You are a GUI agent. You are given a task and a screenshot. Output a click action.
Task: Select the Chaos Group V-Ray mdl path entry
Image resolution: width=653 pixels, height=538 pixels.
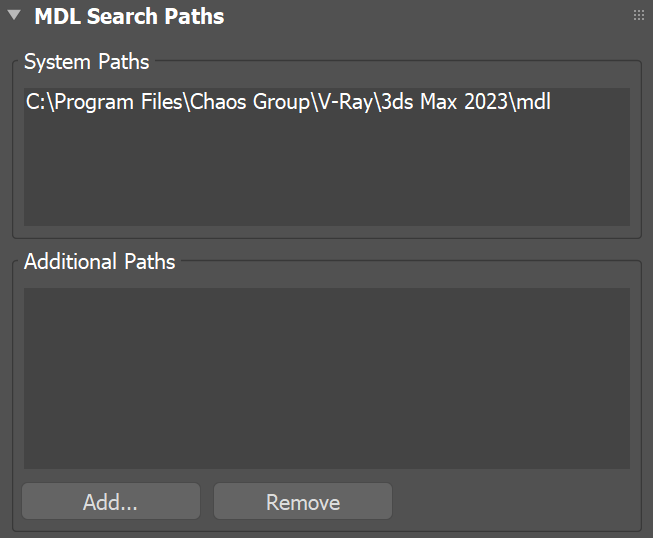click(288, 102)
